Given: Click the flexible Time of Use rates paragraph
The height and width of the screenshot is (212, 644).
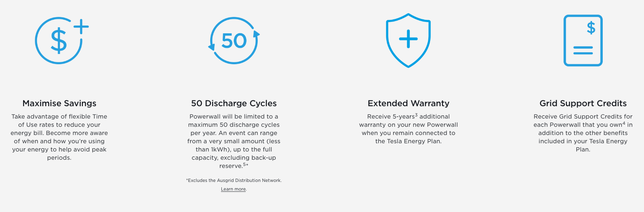Looking at the screenshot, I should click(x=59, y=137).
